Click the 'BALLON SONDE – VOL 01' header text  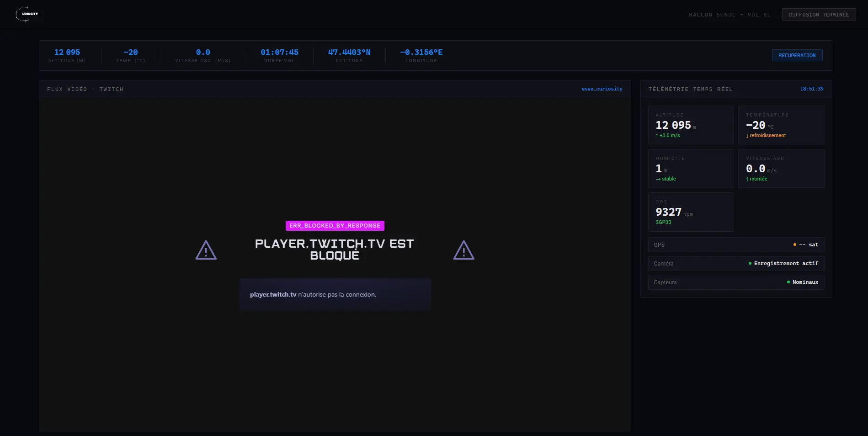tap(730, 15)
